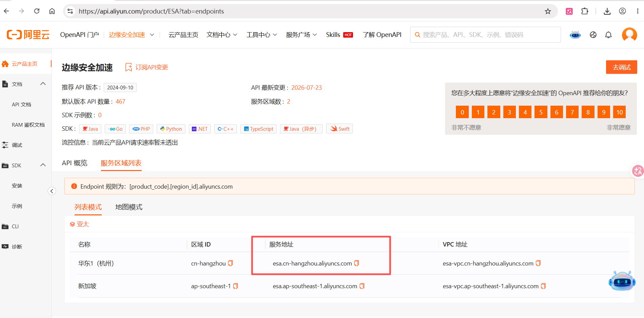The width and height of the screenshot is (644, 318).
Task: Open the browser profile icon
Action: point(622,11)
